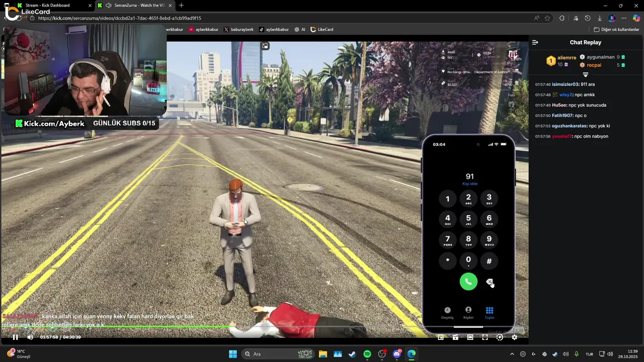Close the Stream - Kick Dashboard tab
This screenshot has width=644, height=362.
(x=90, y=6)
